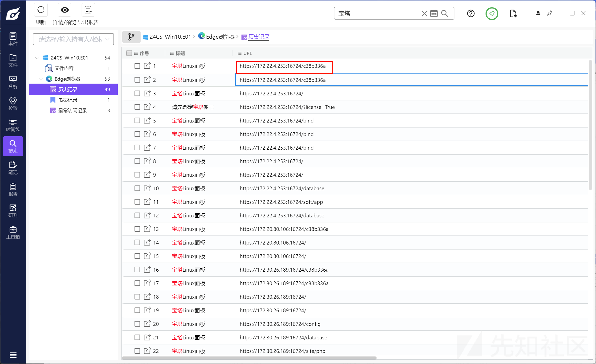596x364 pixels.
Task: Click 24CS_Win10.E01 in the breadcrumb
Action: tap(167, 37)
